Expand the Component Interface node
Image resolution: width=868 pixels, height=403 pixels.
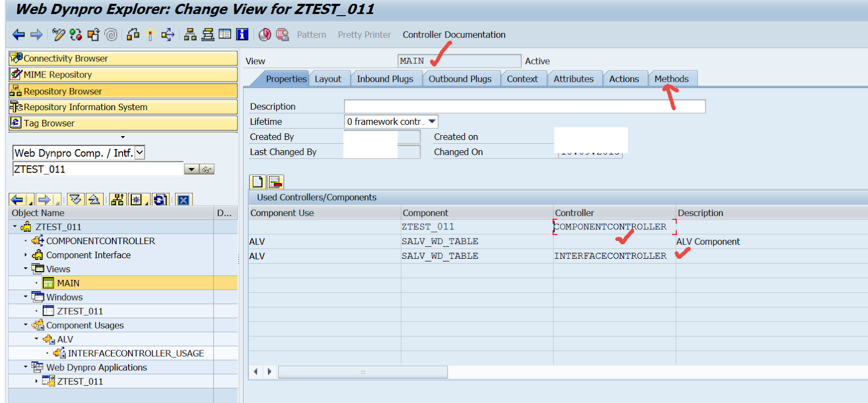25,255
